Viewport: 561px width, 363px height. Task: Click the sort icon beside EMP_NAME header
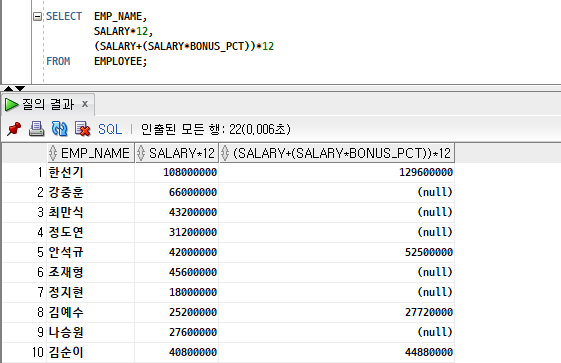[53, 153]
